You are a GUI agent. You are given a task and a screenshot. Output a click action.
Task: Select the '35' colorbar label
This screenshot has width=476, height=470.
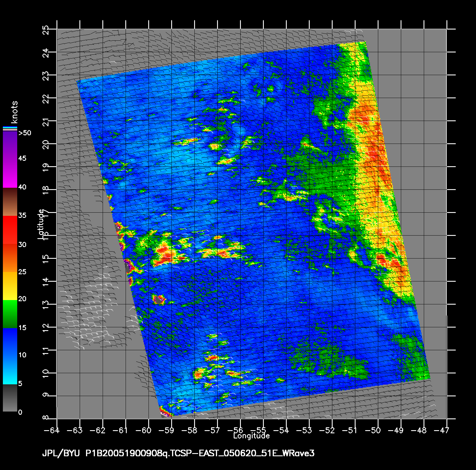point(22,216)
